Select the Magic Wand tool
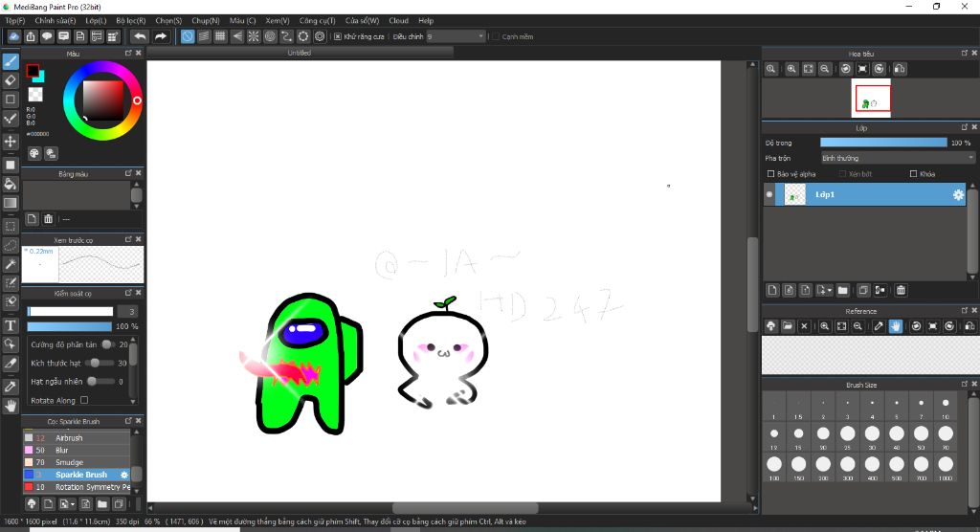Image resolution: width=980 pixels, height=532 pixels. (11, 264)
